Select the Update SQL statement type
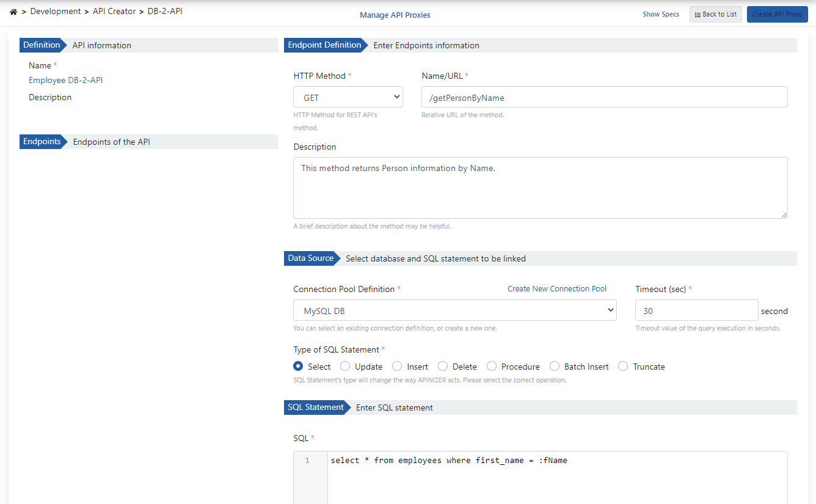This screenshot has width=816, height=504. (x=345, y=367)
